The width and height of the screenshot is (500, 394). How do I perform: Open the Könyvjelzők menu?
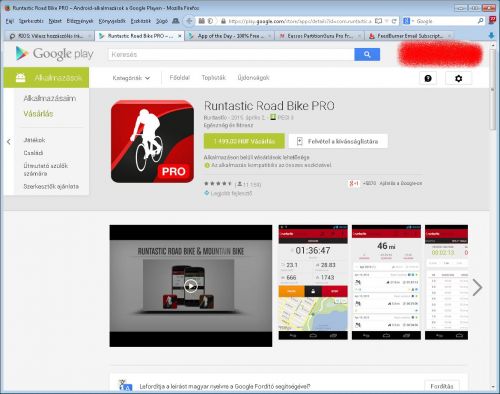coord(112,21)
